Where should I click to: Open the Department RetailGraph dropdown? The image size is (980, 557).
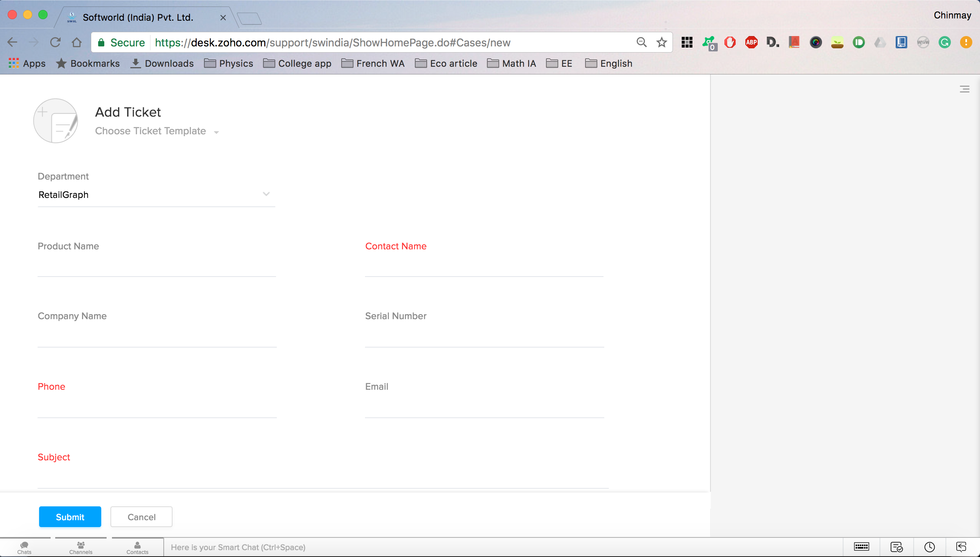[156, 195]
